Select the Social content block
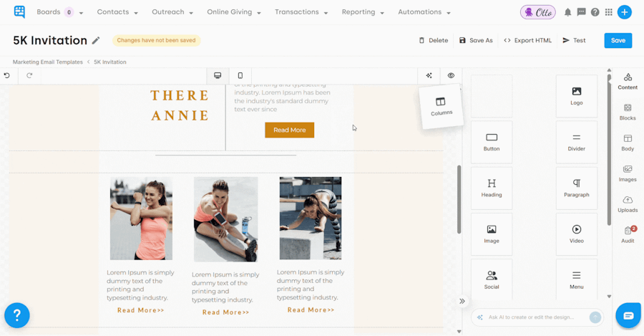This screenshot has width=644, height=336. [492, 279]
